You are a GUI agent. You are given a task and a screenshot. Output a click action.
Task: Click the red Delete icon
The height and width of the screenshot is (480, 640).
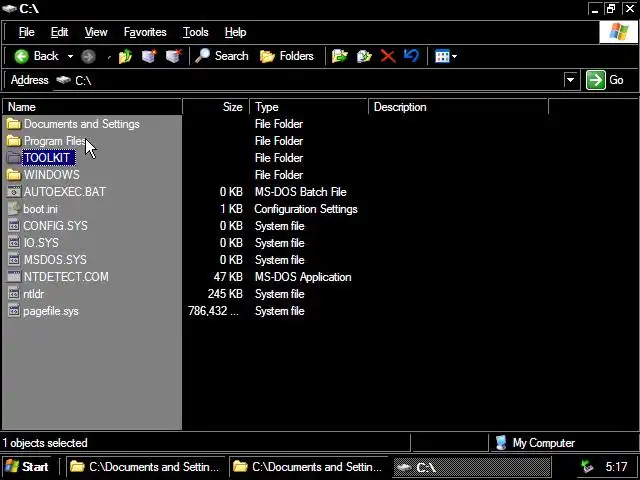coord(388,56)
